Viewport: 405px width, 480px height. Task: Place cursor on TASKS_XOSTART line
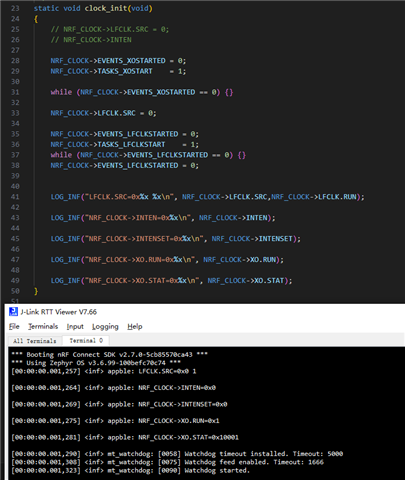pyautogui.click(x=118, y=71)
